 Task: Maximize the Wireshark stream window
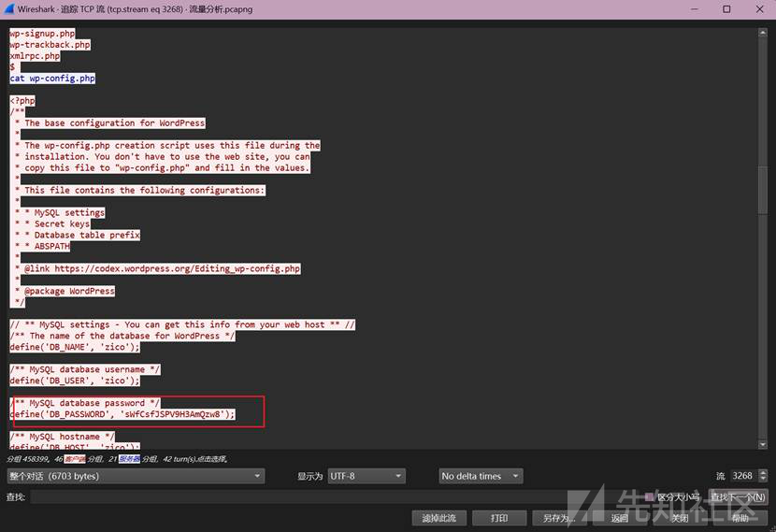click(726, 9)
